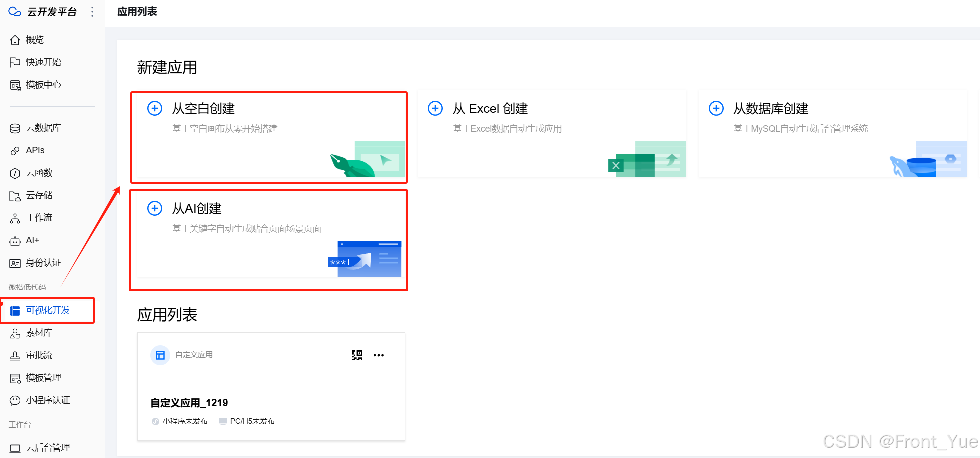This screenshot has width=980, height=458.
Task: Open the AI+ section
Action: (x=32, y=240)
